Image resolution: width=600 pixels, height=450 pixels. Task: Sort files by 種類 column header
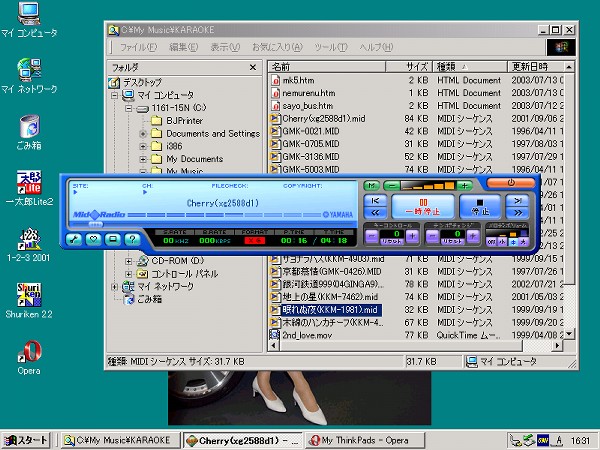pyautogui.click(x=470, y=67)
